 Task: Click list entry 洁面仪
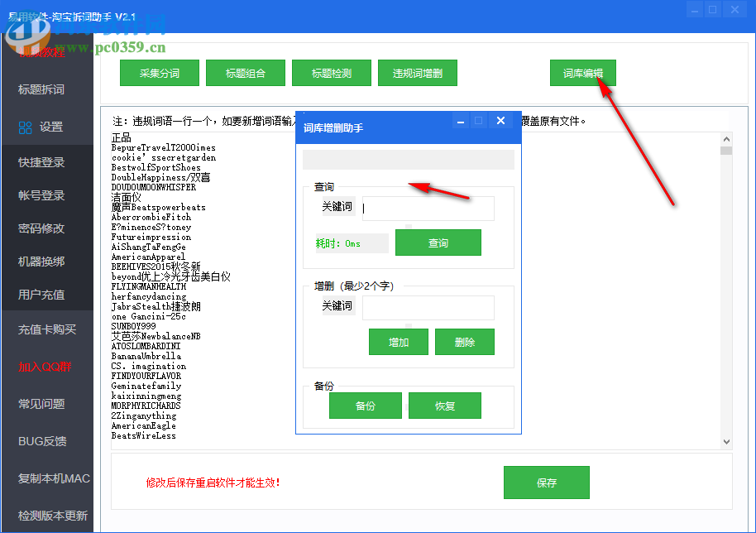[127, 197]
